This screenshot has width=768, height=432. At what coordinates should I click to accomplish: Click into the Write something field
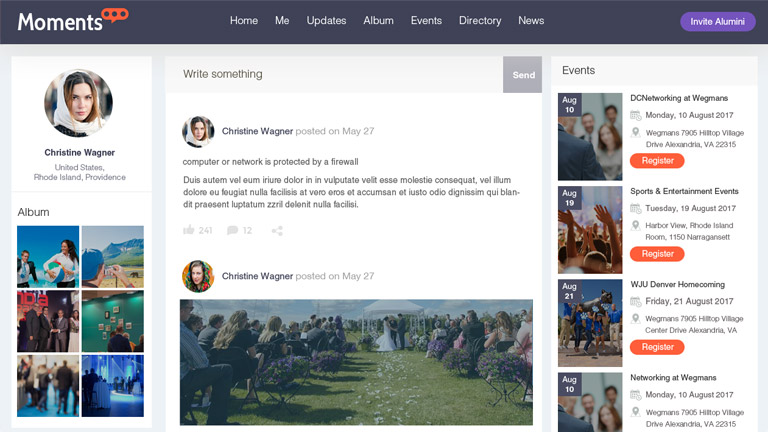[x=334, y=74]
